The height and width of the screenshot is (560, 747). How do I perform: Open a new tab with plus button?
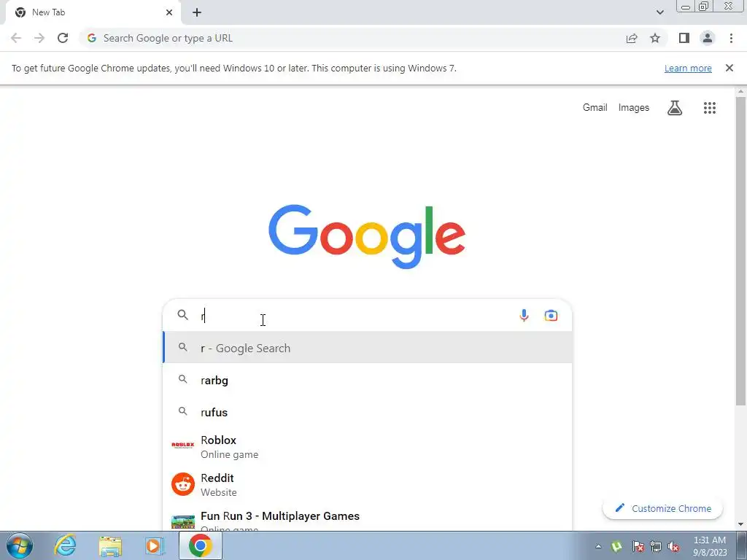[197, 12]
